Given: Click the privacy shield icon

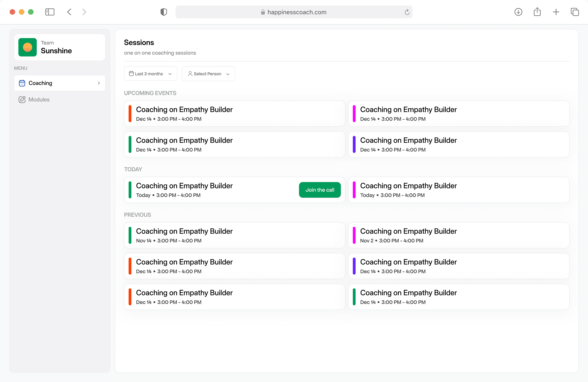Looking at the screenshot, I should [x=164, y=12].
